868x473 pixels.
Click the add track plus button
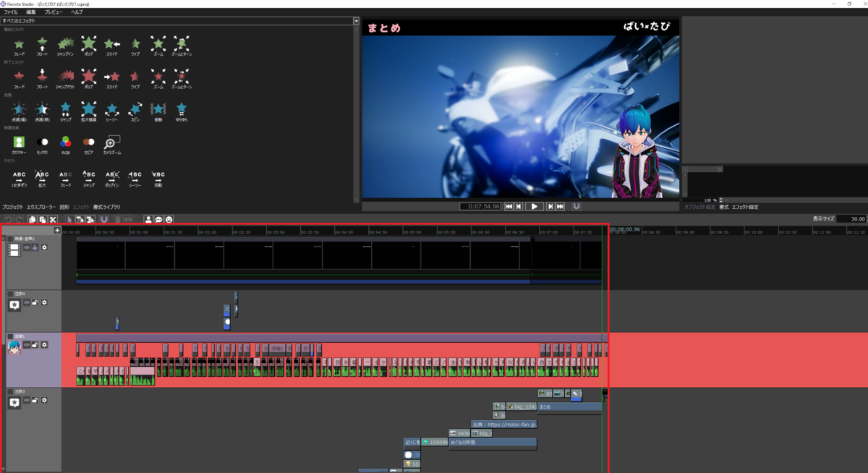57,231
